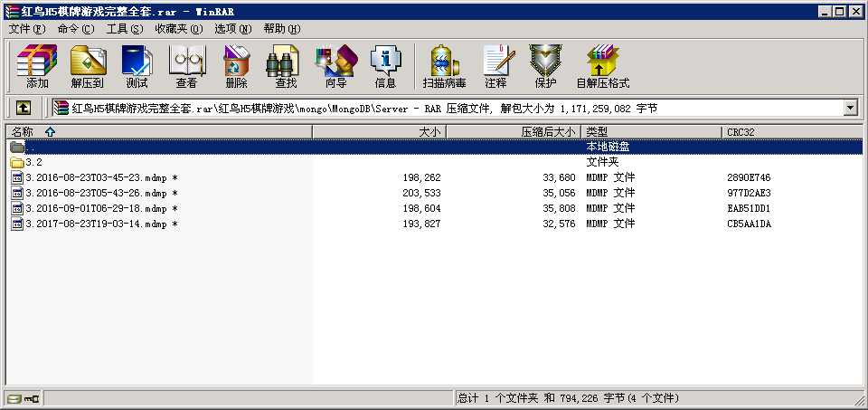Viewport: 868px width, 410px height.
Task: Show archive 信息 (Info)
Action: tap(385, 66)
